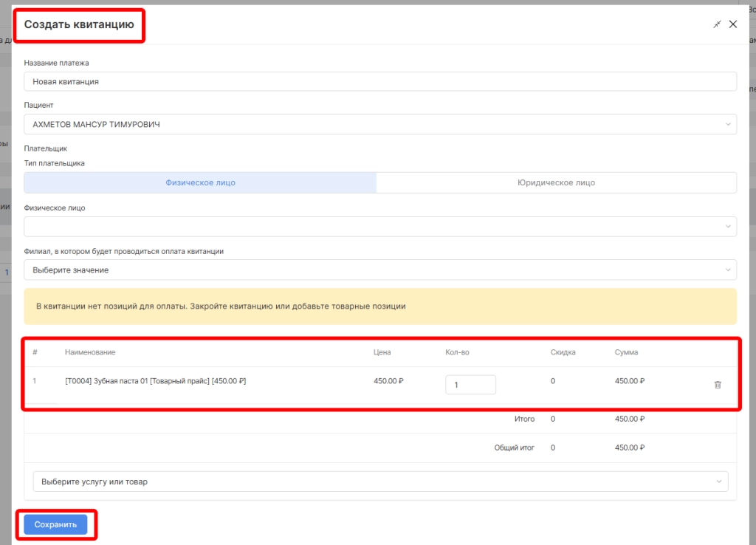Screen dimensions: 756x545
Task: Collapse the Создать квитанцию dialog
Action: point(717,24)
